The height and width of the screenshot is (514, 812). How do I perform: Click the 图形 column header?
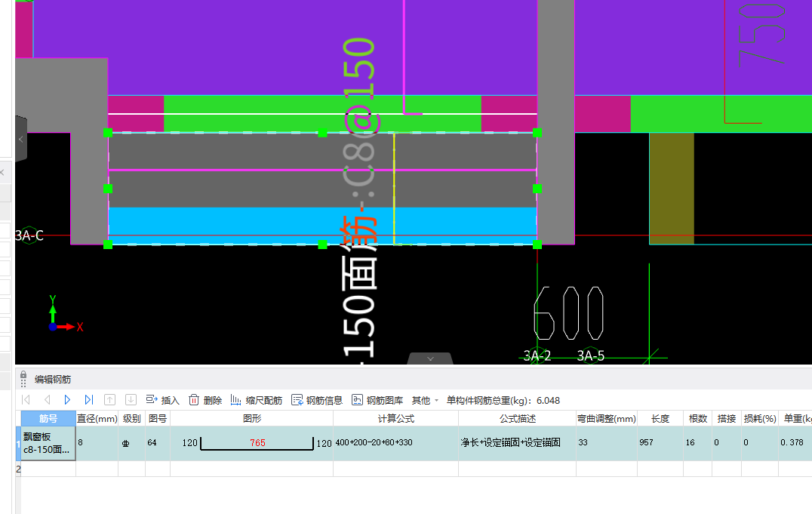(252, 418)
